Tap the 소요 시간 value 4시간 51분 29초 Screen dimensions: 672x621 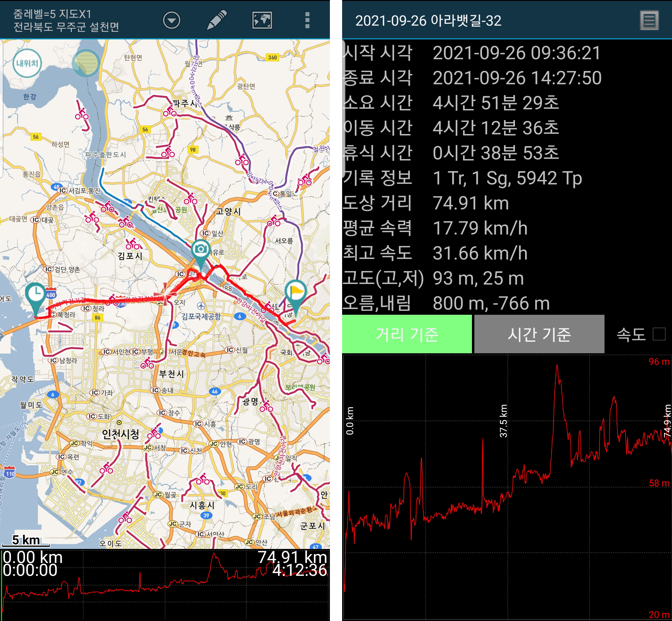[x=496, y=103]
